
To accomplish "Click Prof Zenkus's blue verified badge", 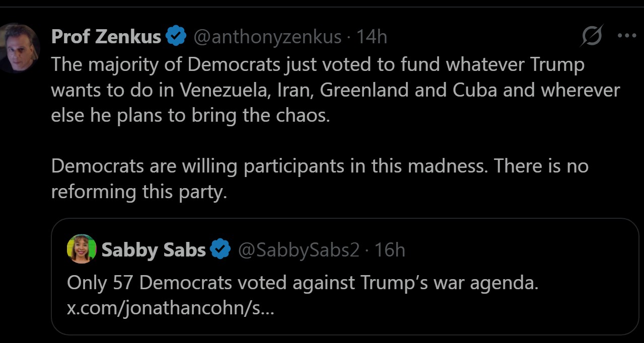I will click(x=176, y=37).
